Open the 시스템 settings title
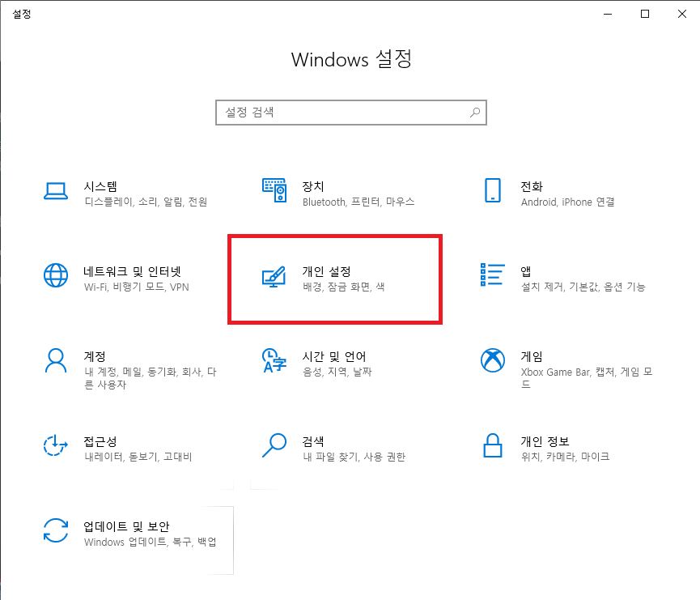The width and height of the screenshot is (700, 600). point(100,186)
